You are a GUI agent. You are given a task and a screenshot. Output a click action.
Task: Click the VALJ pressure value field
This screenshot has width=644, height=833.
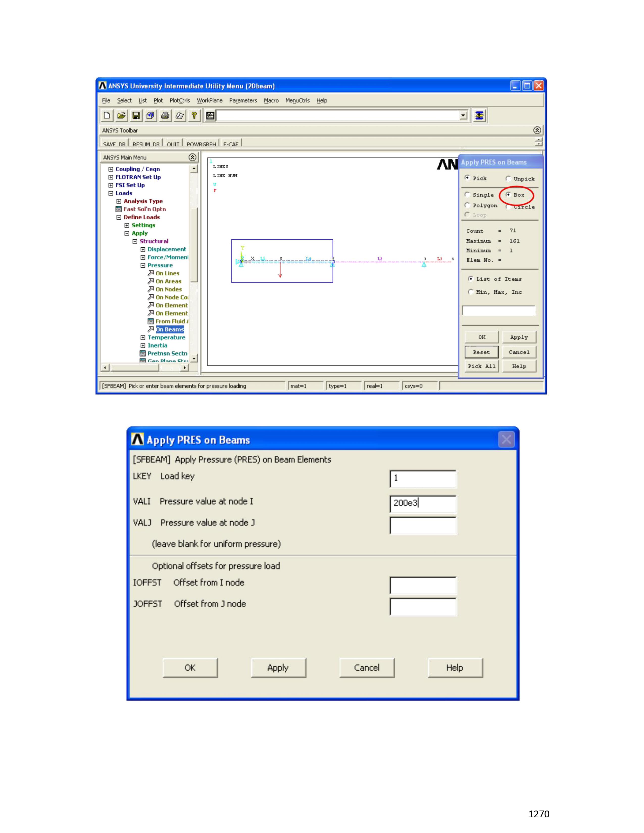click(423, 526)
